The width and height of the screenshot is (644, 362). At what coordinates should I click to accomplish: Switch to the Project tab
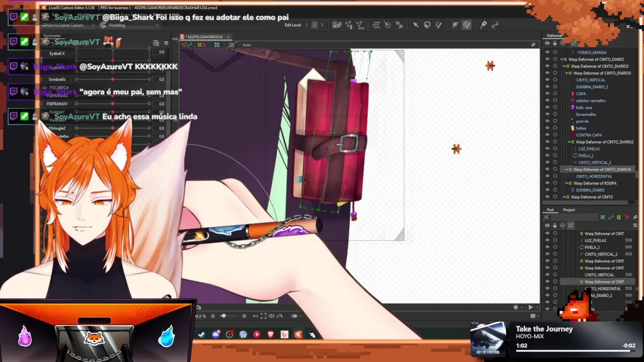click(x=569, y=210)
